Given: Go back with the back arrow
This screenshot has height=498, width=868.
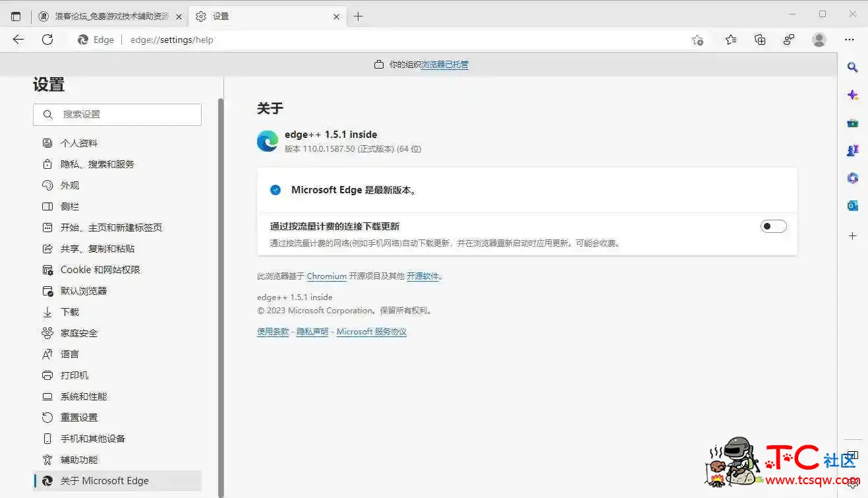Looking at the screenshot, I should pos(18,40).
